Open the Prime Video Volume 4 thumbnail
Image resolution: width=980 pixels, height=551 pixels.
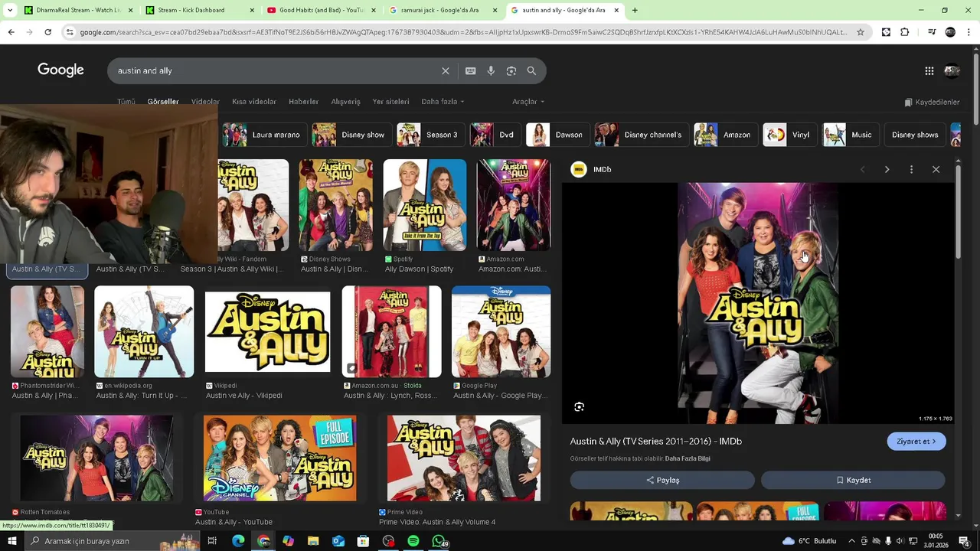464,458
